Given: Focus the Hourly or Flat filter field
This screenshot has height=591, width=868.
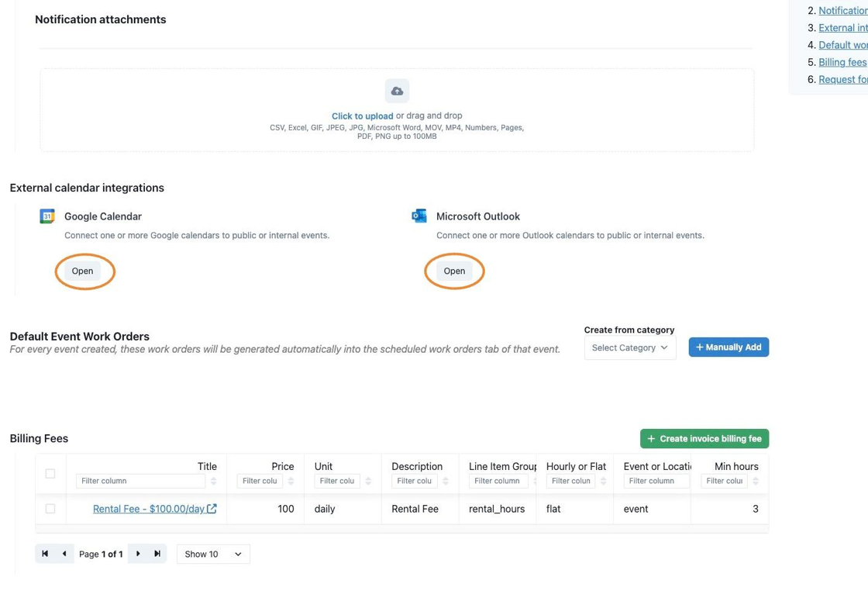Looking at the screenshot, I should coord(571,481).
